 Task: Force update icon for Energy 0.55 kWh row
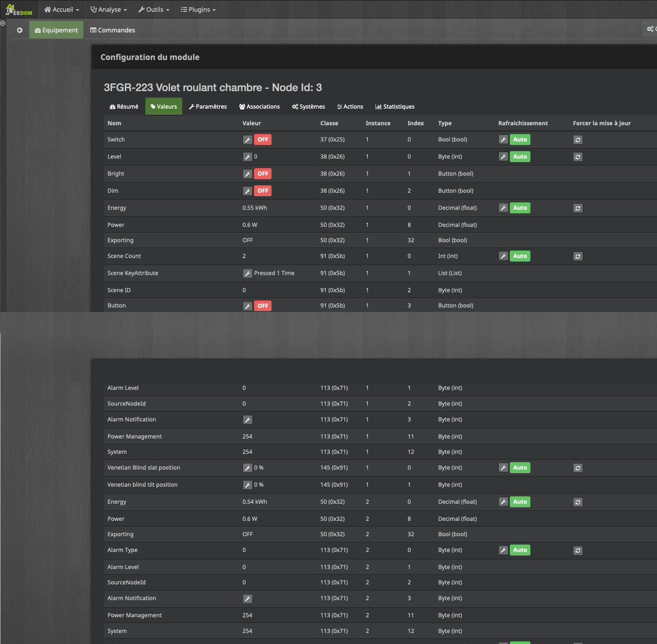pos(578,208)
